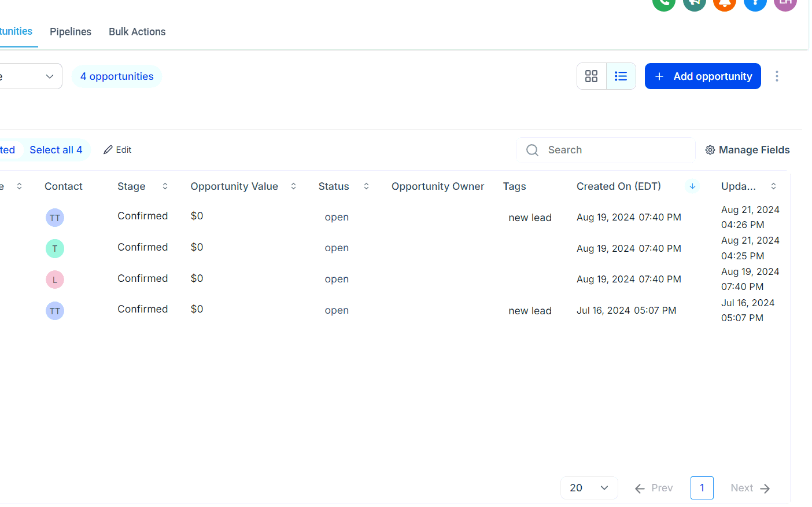Toggle sort on the Stage column
Screen dimensions: 812x507
[x=165, y=186]
